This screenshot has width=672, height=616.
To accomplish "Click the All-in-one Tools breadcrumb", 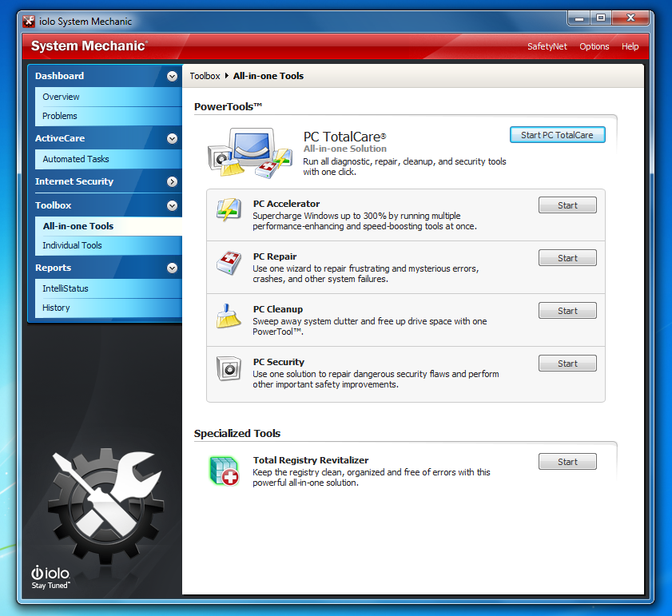I will tap(268, 76).
